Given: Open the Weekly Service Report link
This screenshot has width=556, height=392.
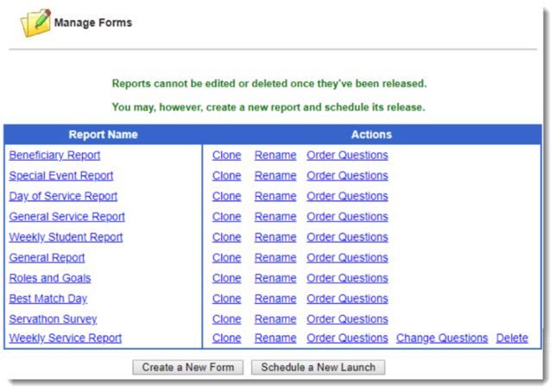Looking at the screenshot, I should click(65, 338).
